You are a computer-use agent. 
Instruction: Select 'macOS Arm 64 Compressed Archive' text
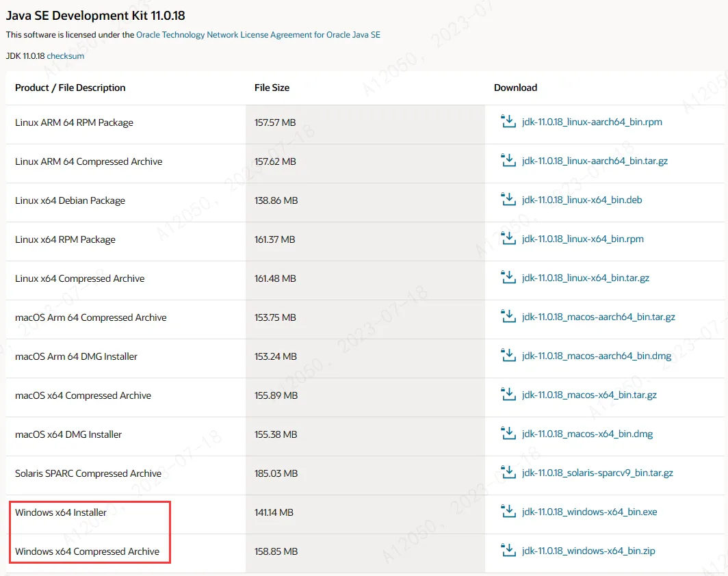coord(90,317)
